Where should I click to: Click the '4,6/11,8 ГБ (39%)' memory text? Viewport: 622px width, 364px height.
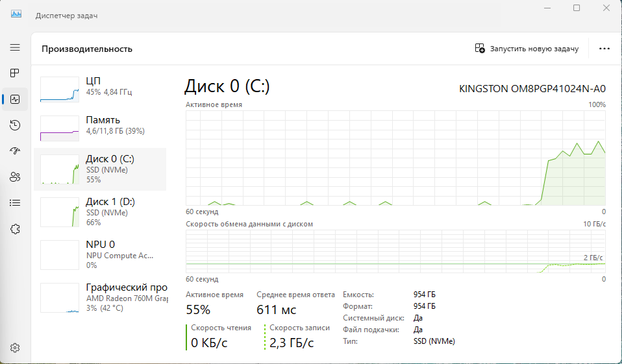click(116, 131)
